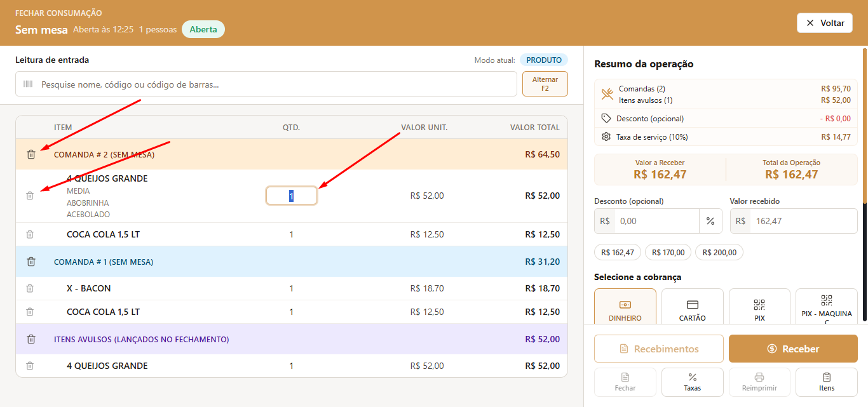Click the Valor a Receber amount

click(660, 174)
